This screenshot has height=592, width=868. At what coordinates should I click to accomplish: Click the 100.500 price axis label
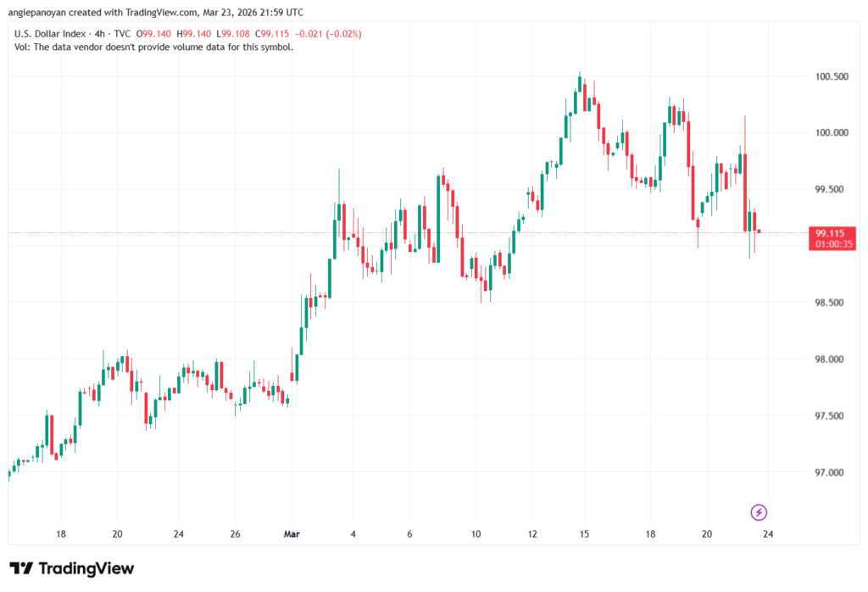(831, 76)
